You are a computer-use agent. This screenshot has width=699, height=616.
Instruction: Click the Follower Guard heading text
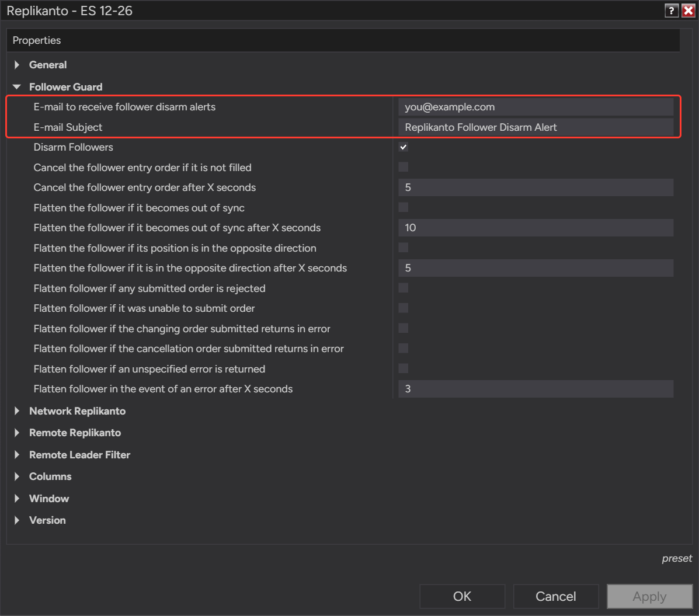coord(65,87)
